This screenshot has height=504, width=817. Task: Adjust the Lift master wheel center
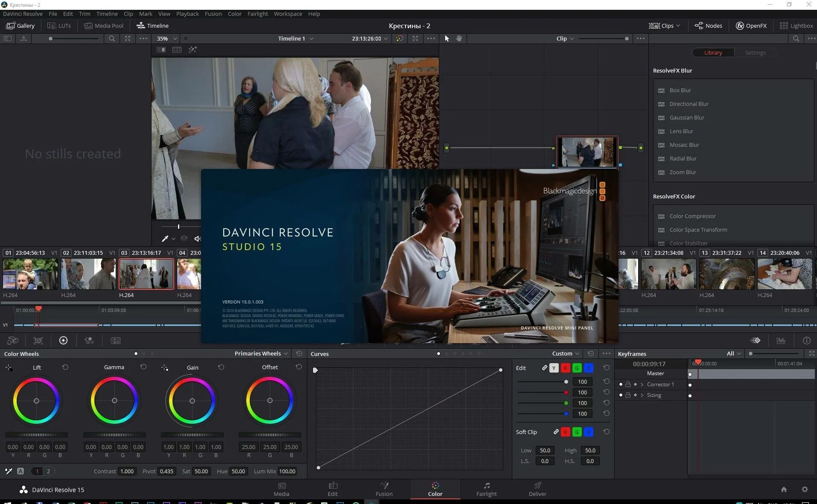[36, 401]
